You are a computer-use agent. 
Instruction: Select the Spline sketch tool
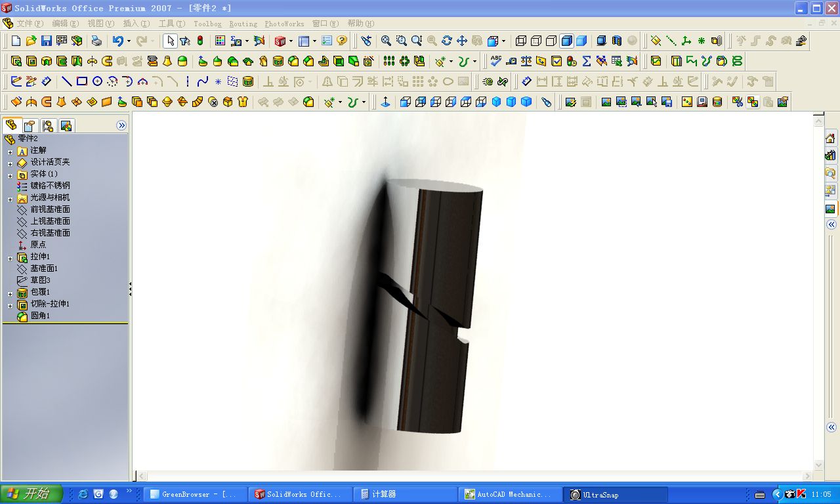pos(203,81)
